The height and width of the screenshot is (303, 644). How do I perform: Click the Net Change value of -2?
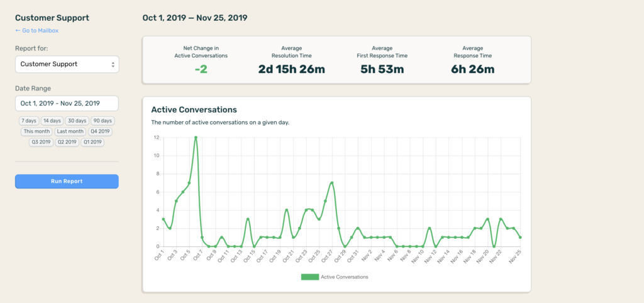201,69
